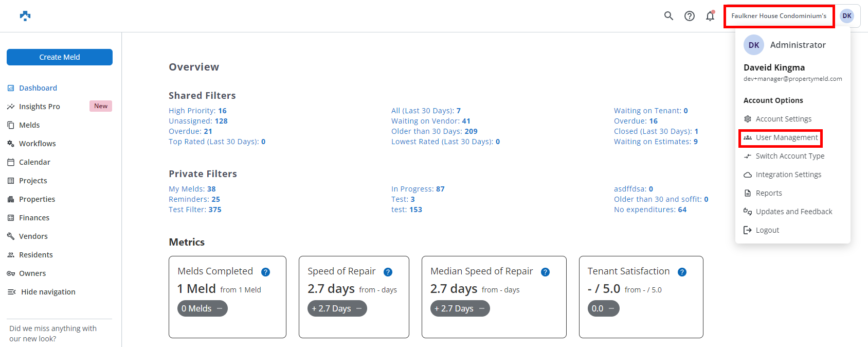
Task: Click the DK avatar in header
Action: (x=846, y=16)
